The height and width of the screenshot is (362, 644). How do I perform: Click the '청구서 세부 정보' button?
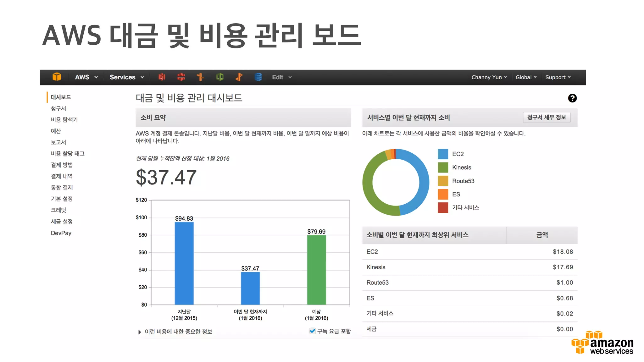[547, 118]
